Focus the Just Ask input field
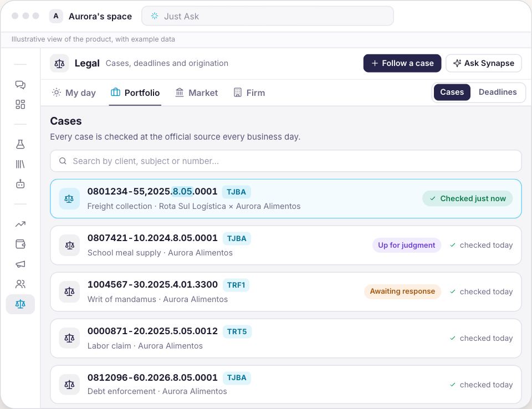Image resolution: width=532 pixels, height=409 pixels. coord(267,16)
